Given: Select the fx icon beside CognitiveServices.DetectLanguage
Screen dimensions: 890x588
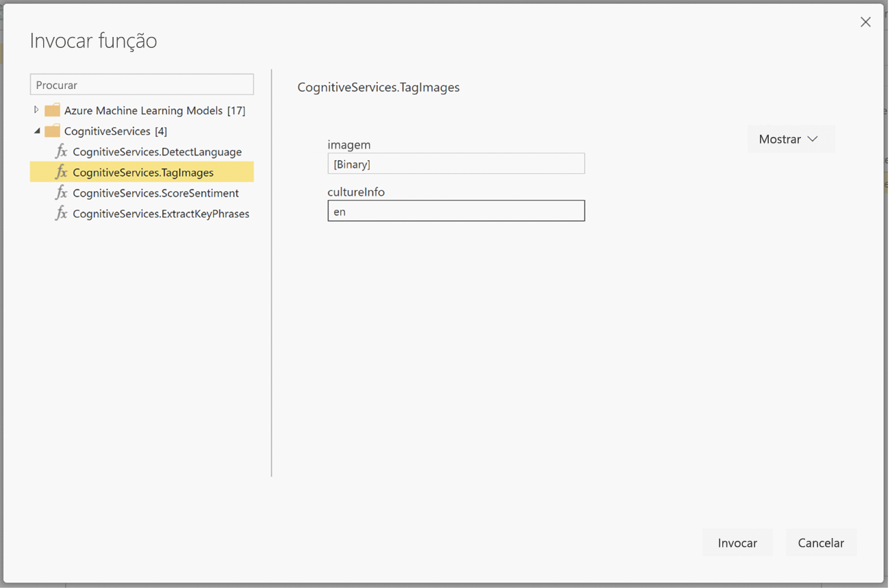Looking at the screenshot, I should (x=61, y=151).
